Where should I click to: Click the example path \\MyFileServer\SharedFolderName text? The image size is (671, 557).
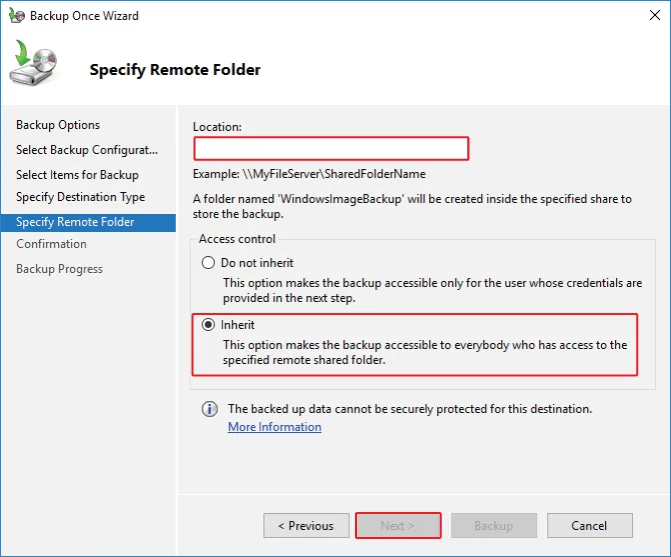pyautogui.click(x=334, y=174)
